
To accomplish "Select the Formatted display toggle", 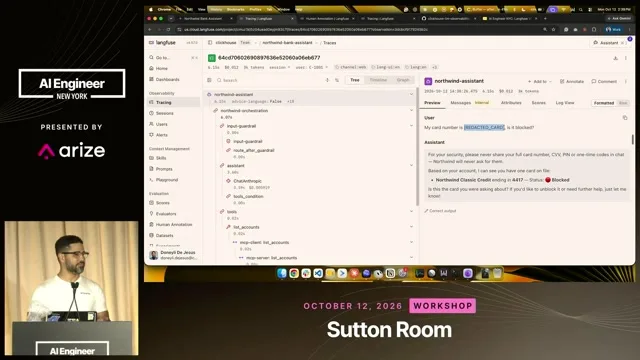I will [x=604, y=103].
